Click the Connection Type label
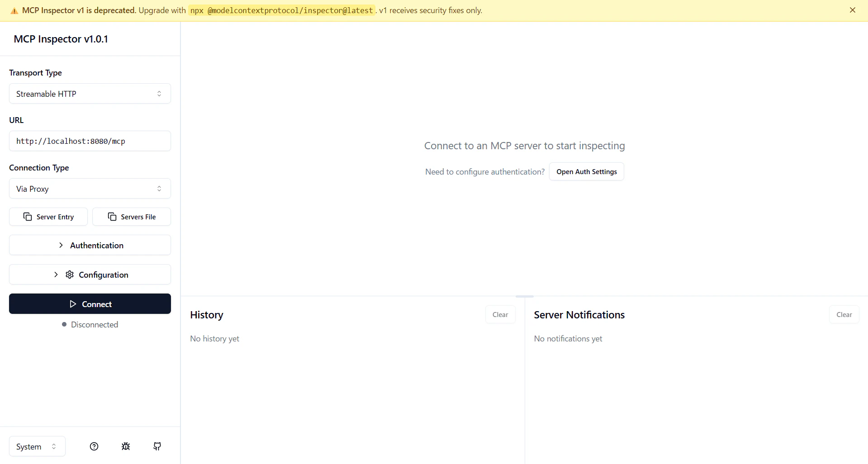 click(39, 168)
